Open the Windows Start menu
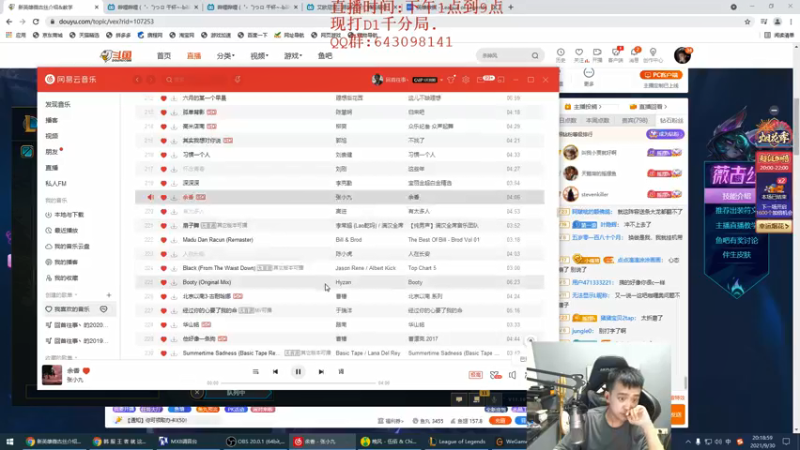Viewport: 800px width, 450px height. 10,441
